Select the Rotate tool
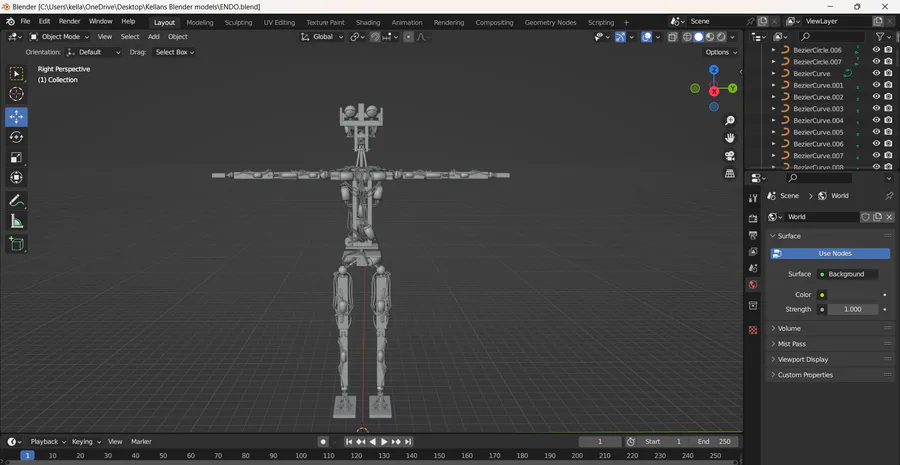This screenshot has height=465, width=900. coord(16,137)
